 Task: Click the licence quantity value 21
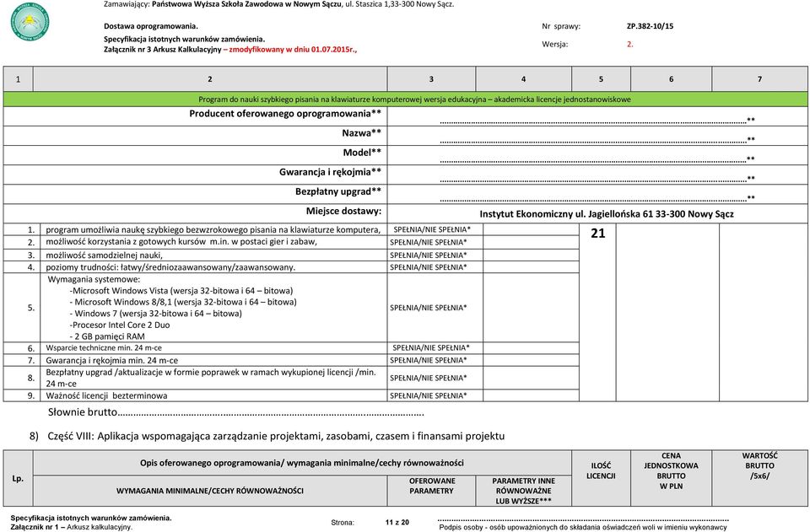[597, 234]
